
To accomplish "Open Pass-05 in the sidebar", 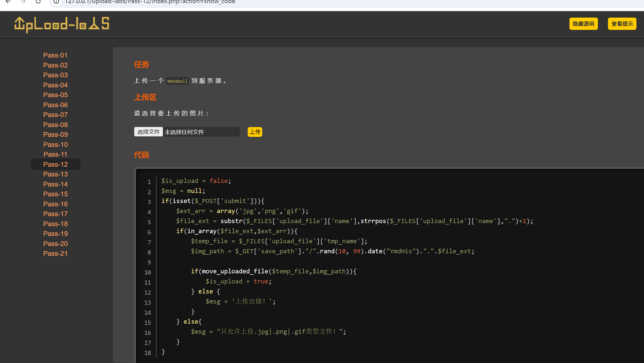I will 55,95.
